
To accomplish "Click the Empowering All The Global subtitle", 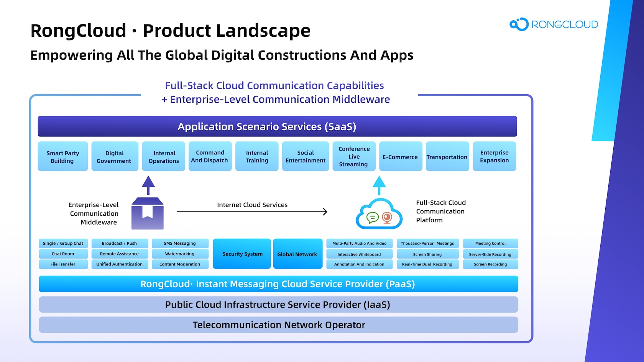I will click(222, 56).
